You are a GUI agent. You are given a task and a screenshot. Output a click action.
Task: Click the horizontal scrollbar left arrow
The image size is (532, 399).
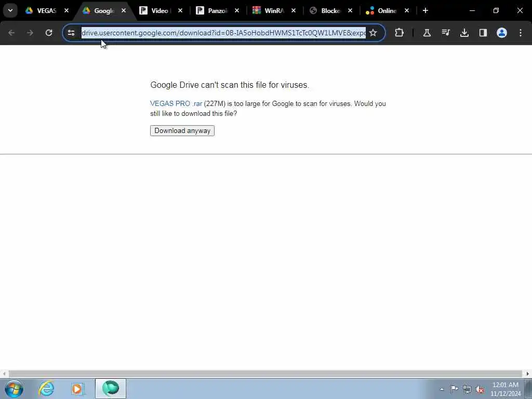tap(4, 374)
